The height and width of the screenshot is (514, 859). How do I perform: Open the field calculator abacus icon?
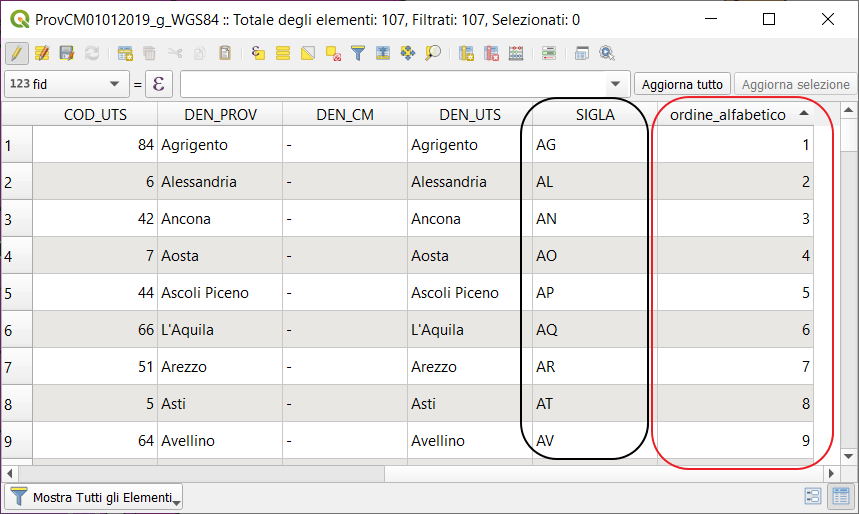[516, 53]
